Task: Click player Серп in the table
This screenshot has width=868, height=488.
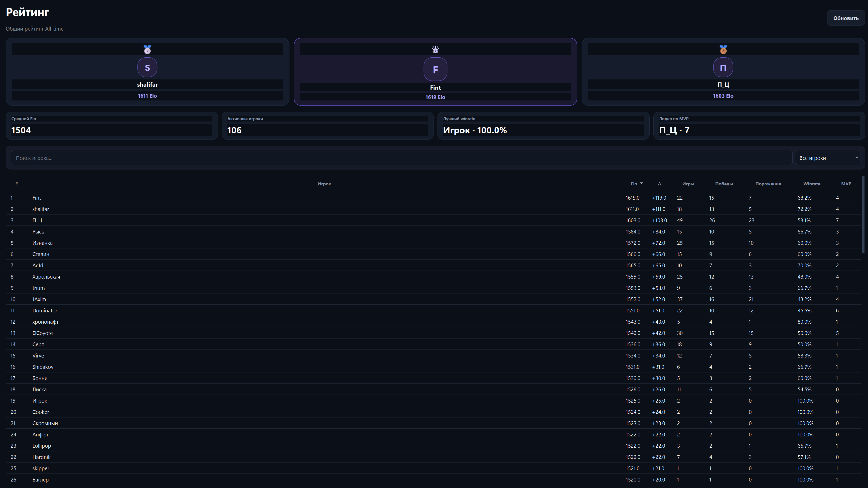Action: tap(38, 344)
